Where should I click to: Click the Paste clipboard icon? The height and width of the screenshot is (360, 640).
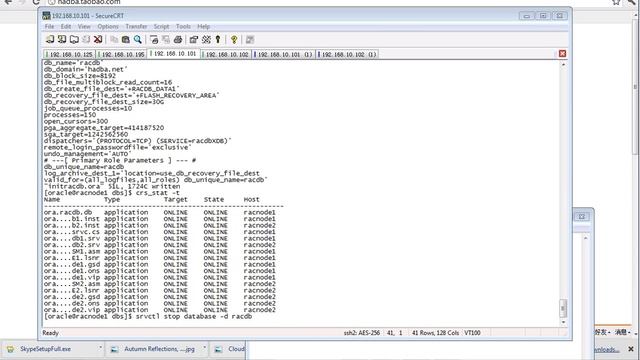[x=126, y=39]
